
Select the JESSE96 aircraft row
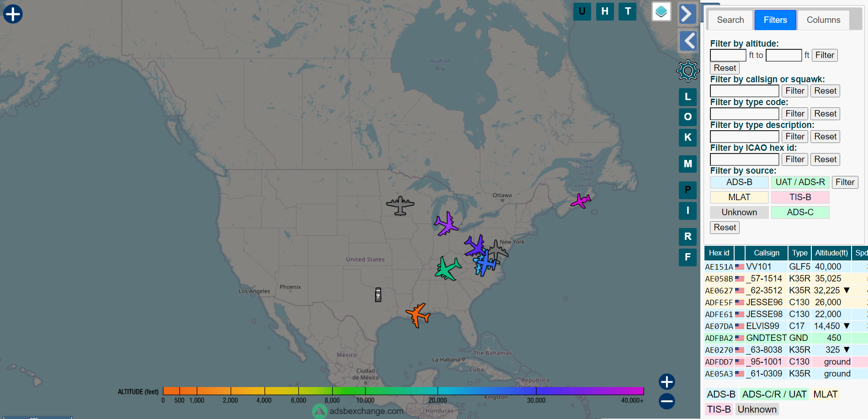786,302
